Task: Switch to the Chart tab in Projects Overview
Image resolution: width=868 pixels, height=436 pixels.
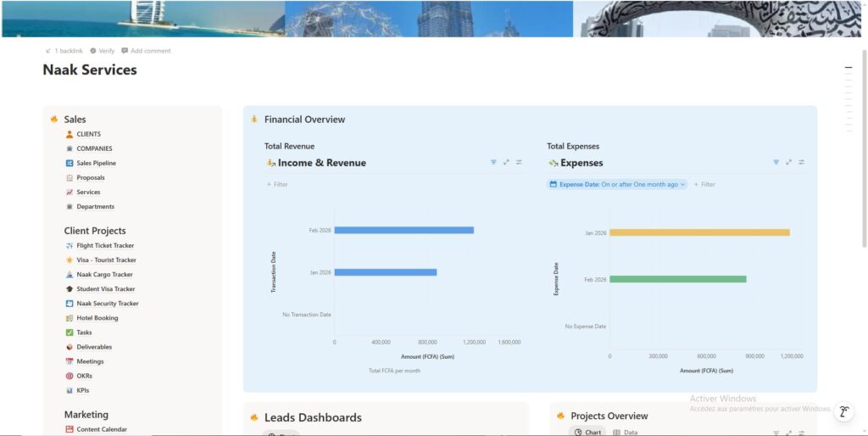Action: (x=587, y=433)
